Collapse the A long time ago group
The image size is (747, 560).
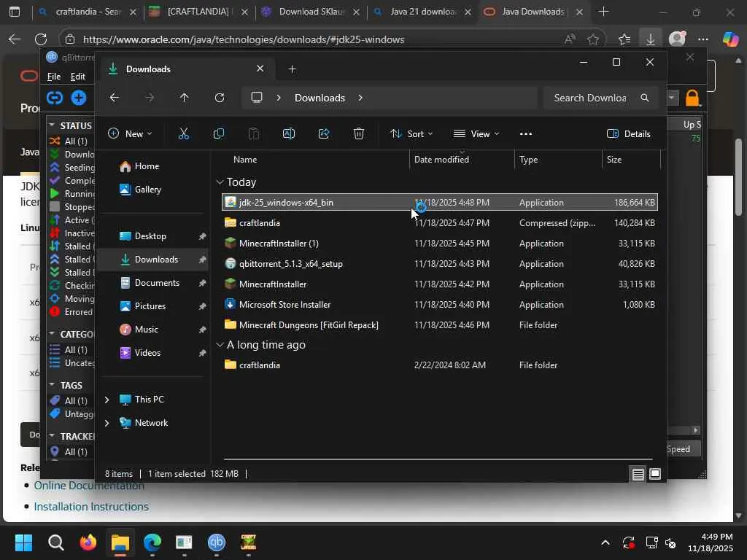(220, 345)
